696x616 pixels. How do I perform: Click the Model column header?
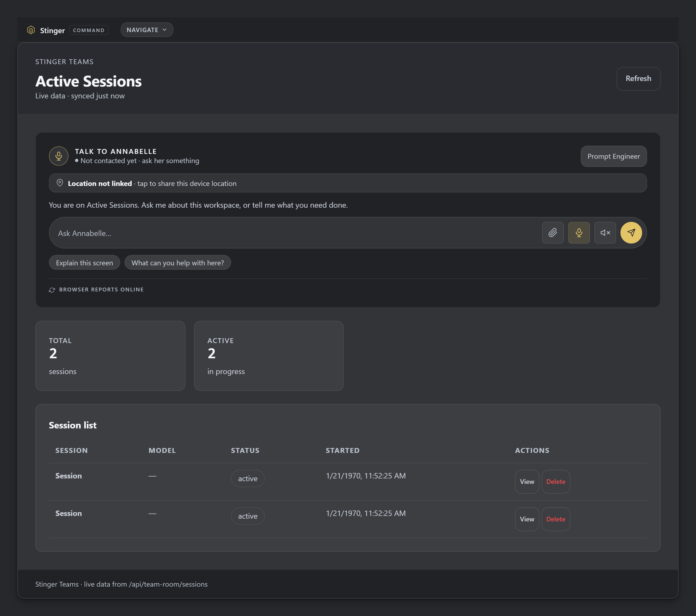pyautogui.click(x=162, y=450)
